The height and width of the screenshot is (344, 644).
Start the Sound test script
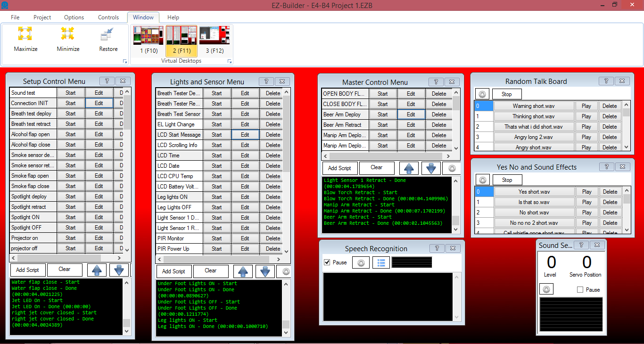click(x=71, y=93)
